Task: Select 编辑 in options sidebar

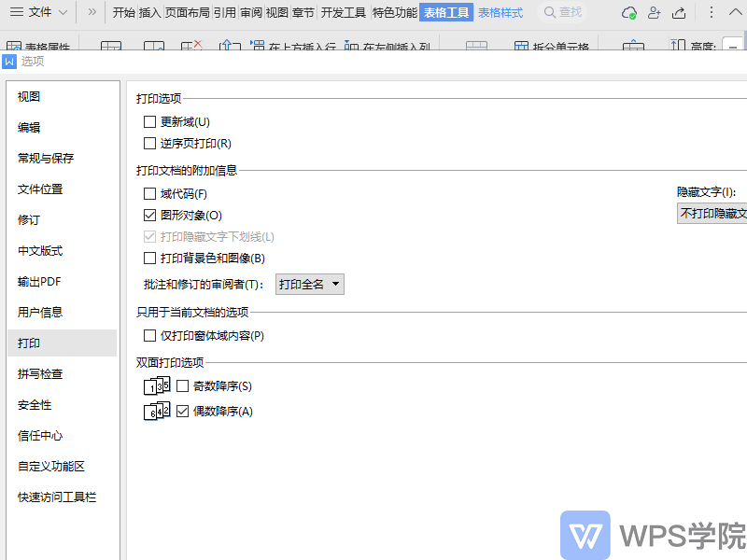Action: [x=62, y=128]
